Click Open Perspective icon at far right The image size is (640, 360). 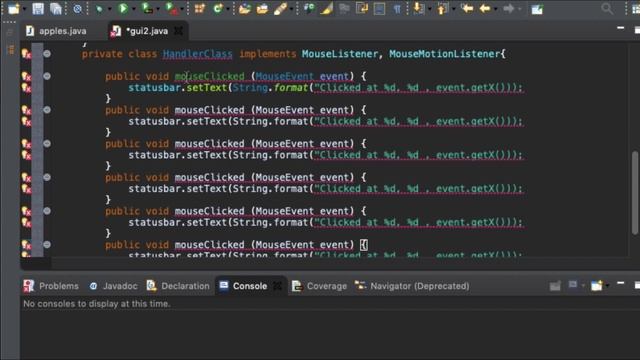pos(636,9)
